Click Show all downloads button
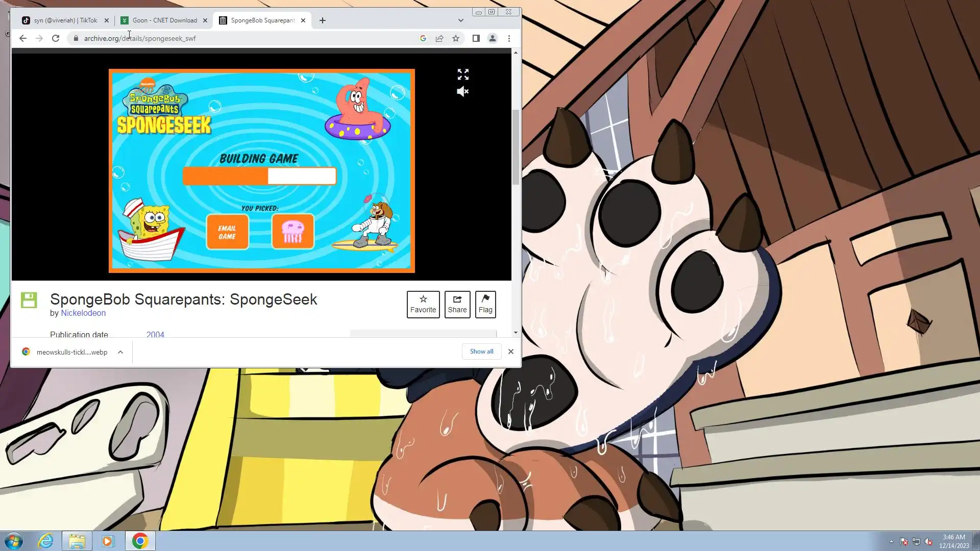 point(481,352)
